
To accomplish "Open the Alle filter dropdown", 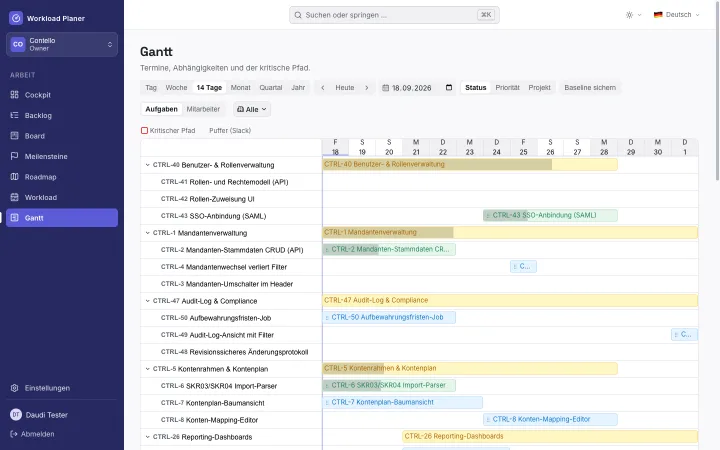I will pos(252,109).
